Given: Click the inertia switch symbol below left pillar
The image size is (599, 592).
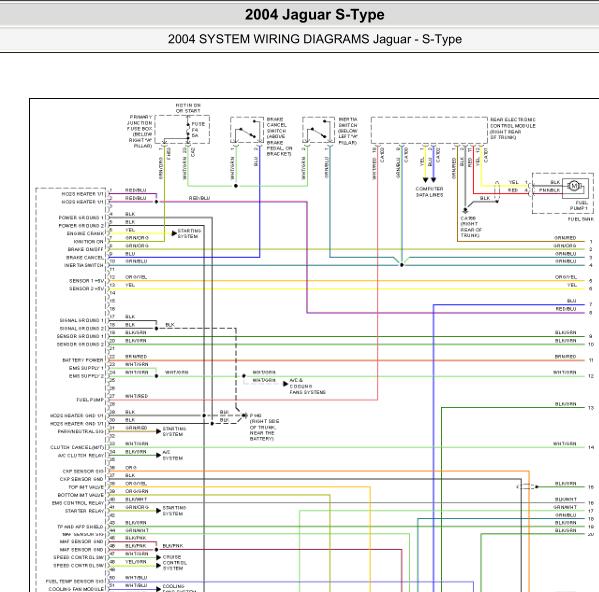Looking at the screenshot, I should tap(319, 130).
